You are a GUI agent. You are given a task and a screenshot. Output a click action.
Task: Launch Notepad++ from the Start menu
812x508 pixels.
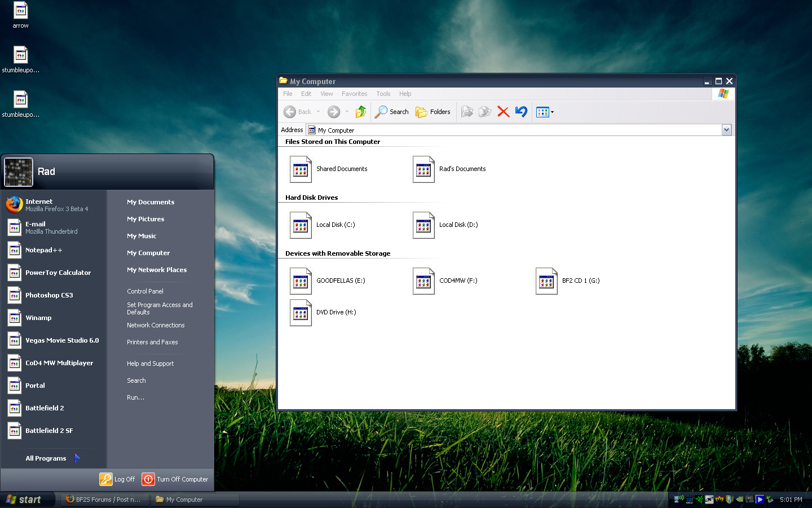pos(54,250)
